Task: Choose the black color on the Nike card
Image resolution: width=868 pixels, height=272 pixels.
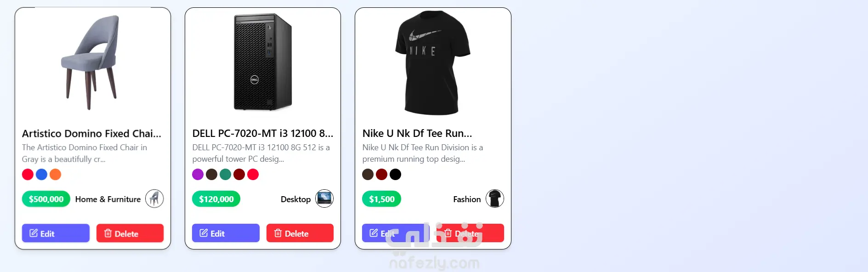Action: [395, 175]
